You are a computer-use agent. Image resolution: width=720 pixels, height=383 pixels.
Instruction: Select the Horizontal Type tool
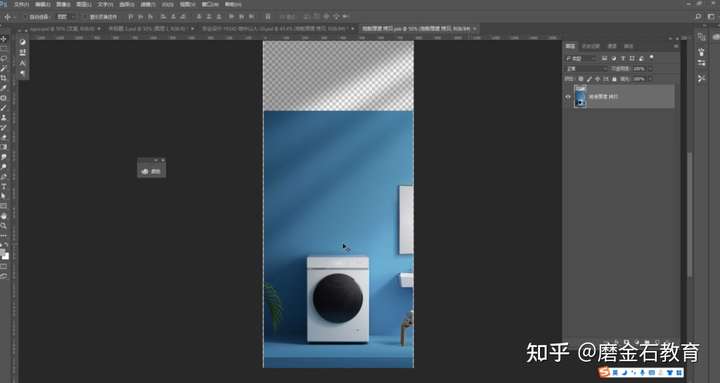[x=4, y=186]
